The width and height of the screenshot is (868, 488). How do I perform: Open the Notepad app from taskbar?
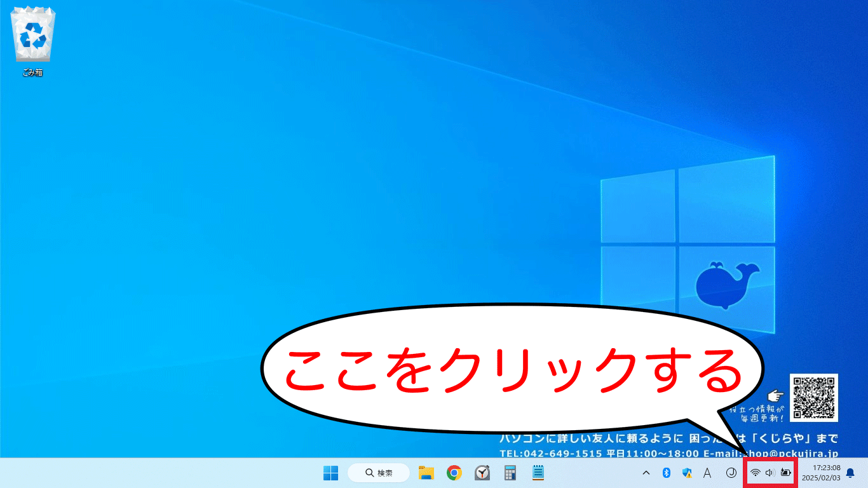pos(538,473)
